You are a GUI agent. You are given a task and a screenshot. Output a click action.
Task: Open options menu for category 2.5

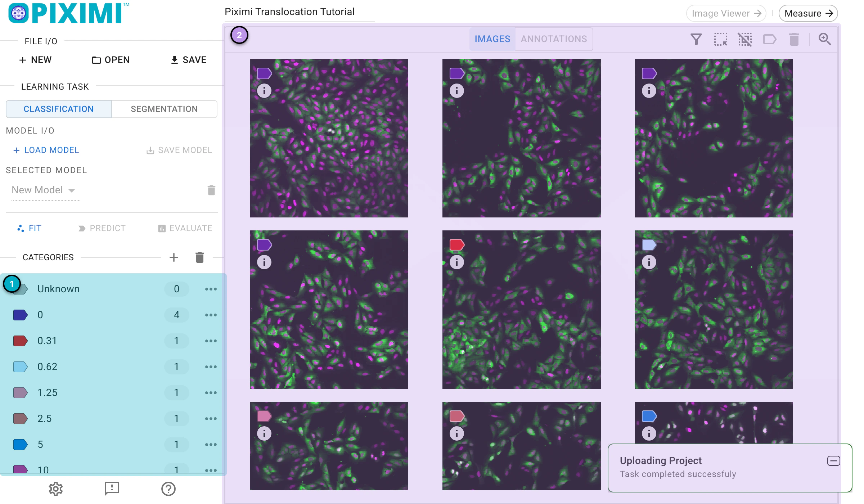pos(211,419)
